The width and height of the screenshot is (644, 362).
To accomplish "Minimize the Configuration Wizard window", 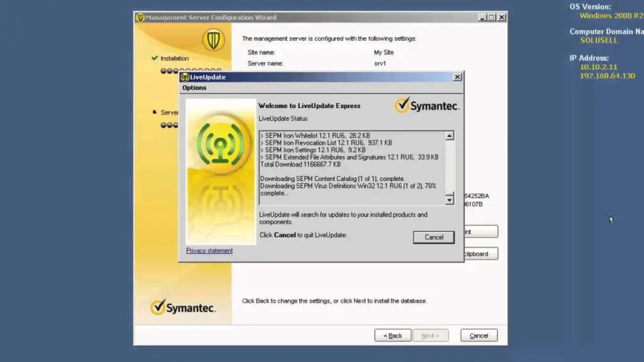I will point(482,17).
